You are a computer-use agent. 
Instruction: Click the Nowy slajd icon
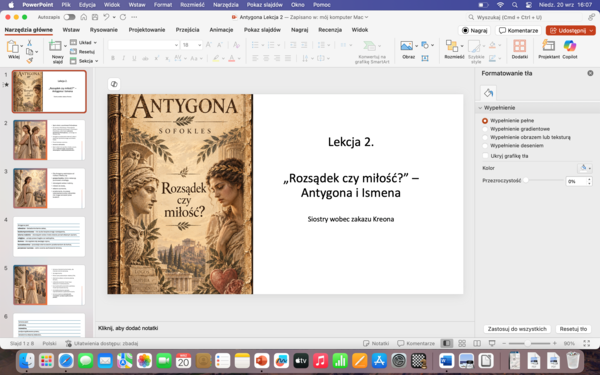pyautogui.click(x=55, y=46)
